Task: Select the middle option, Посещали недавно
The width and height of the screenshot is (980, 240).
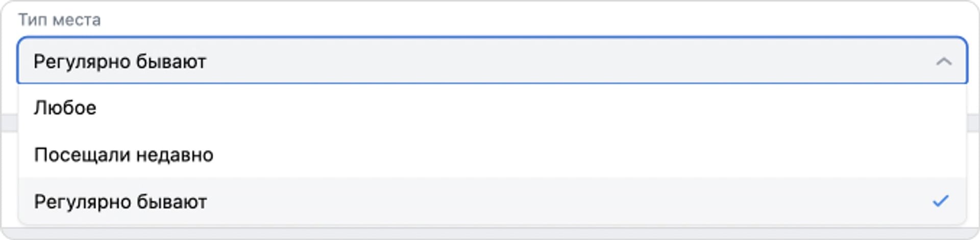Action: pyautogui.click(x=491, y=155)
